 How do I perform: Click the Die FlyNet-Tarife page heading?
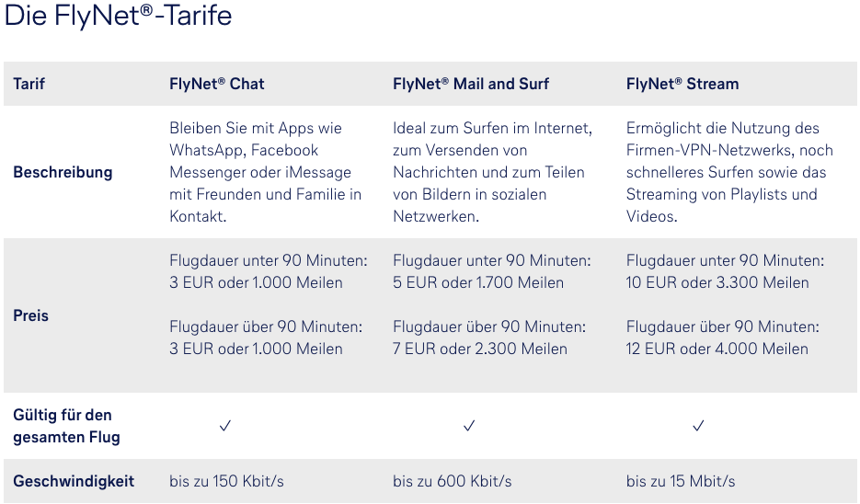(119, 16)
